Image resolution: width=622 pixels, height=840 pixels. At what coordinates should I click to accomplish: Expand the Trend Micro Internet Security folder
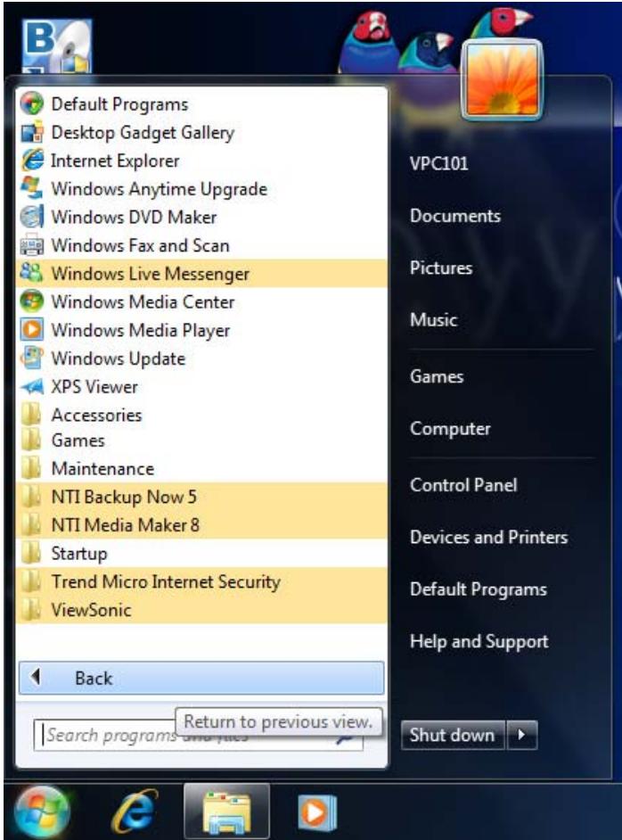(x=201, y=581)
